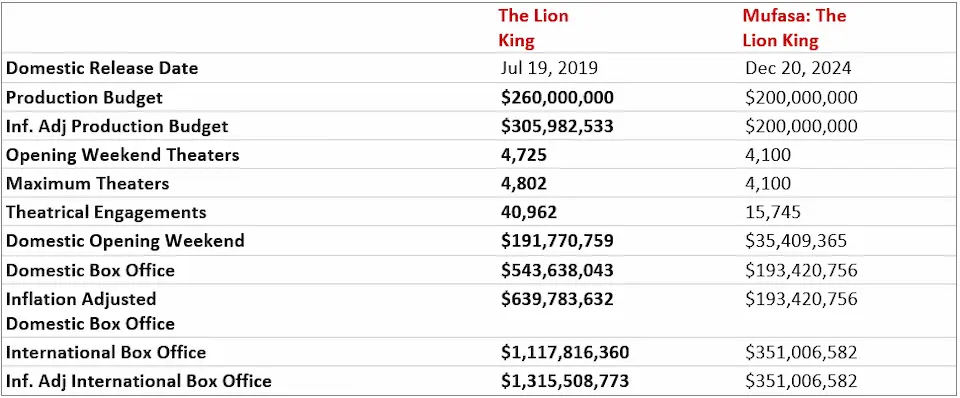Click the $191,770,759 opening weekend value
This screenshot has width=960, height=398.
(557, 241)
